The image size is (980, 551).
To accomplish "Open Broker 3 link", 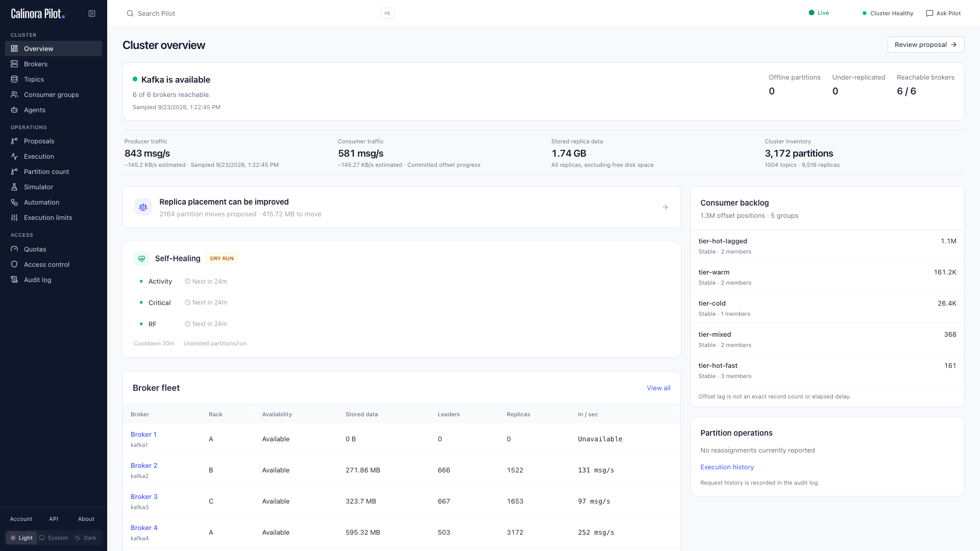I will (x=144, y=496).
